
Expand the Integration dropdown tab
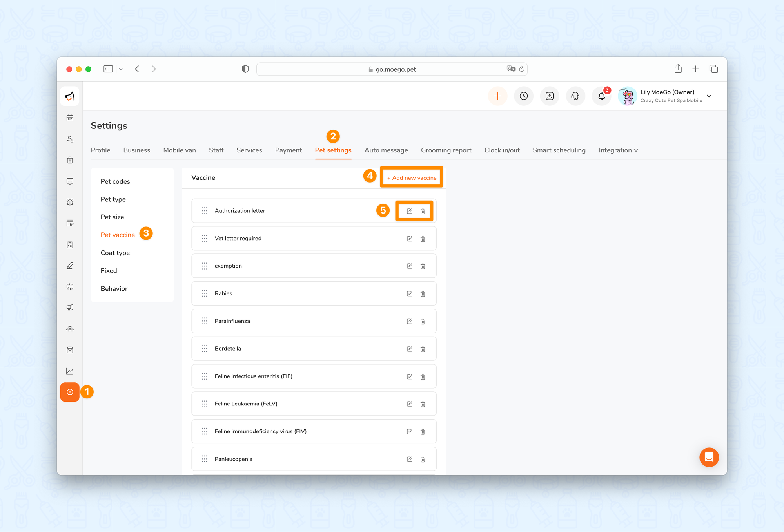click(x=618, y=150)
